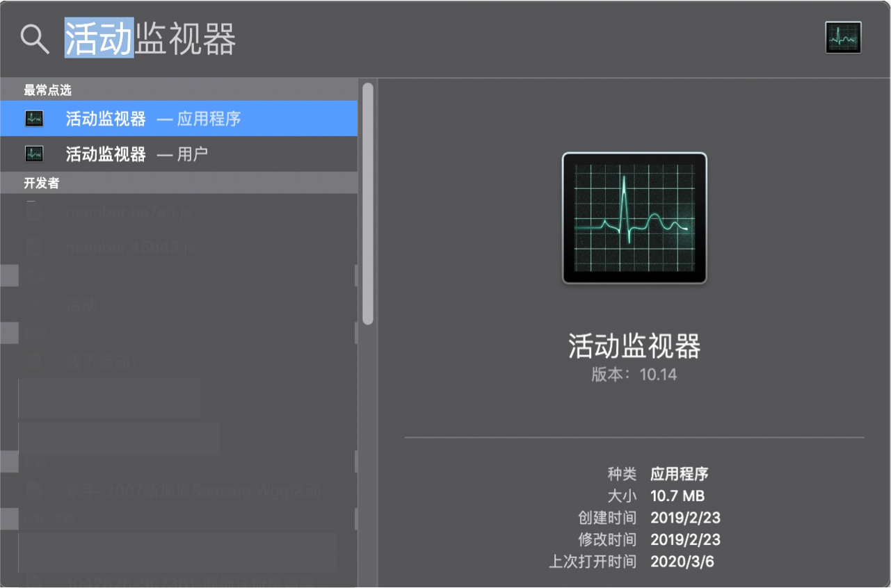
Task: Click the 活动监视器 title in preview pane
Action: click(x=634, y=345)
